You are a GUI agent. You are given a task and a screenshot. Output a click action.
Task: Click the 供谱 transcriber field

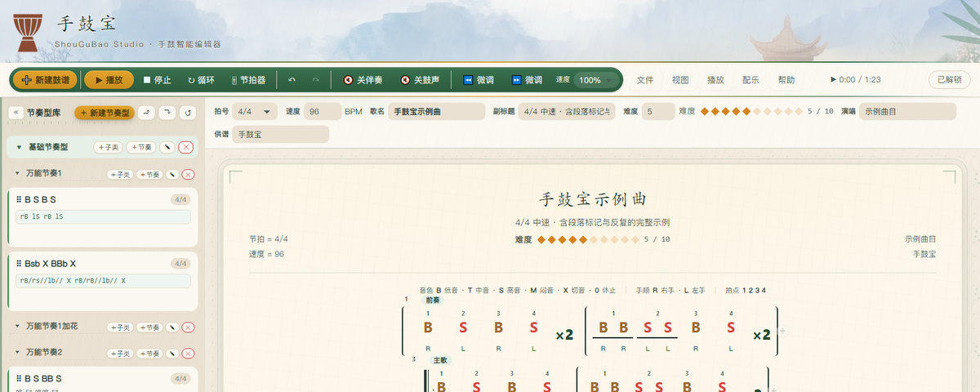coord(280,134)
